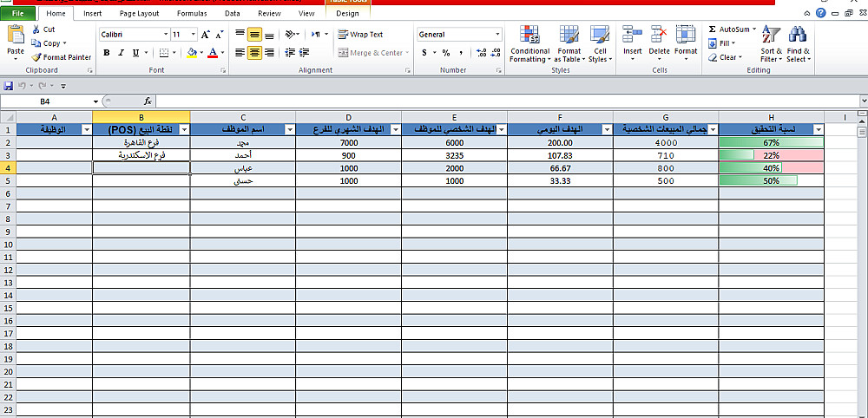The image size is (868, 418).
Task: Click the Decrease Decimal icon
Action: 496,53
